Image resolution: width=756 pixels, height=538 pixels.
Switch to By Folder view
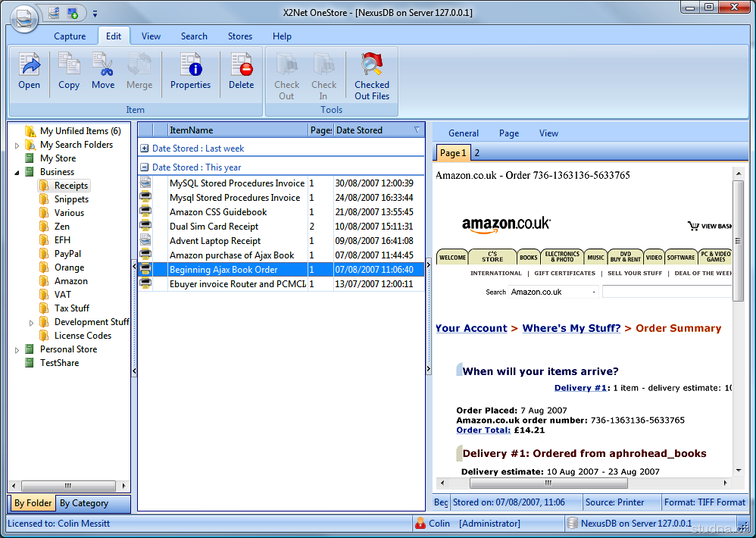tap(33, 503)
